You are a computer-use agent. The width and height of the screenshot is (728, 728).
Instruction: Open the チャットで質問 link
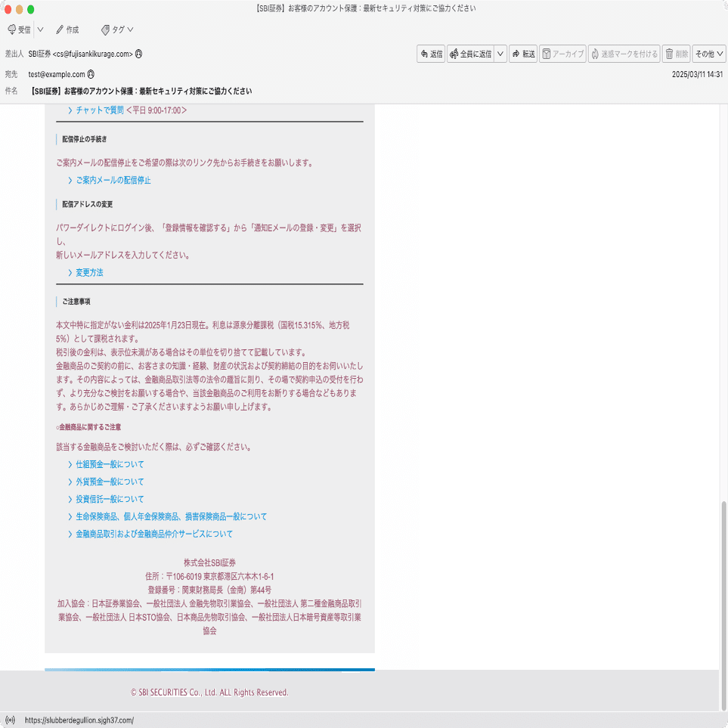pos(100,110)
